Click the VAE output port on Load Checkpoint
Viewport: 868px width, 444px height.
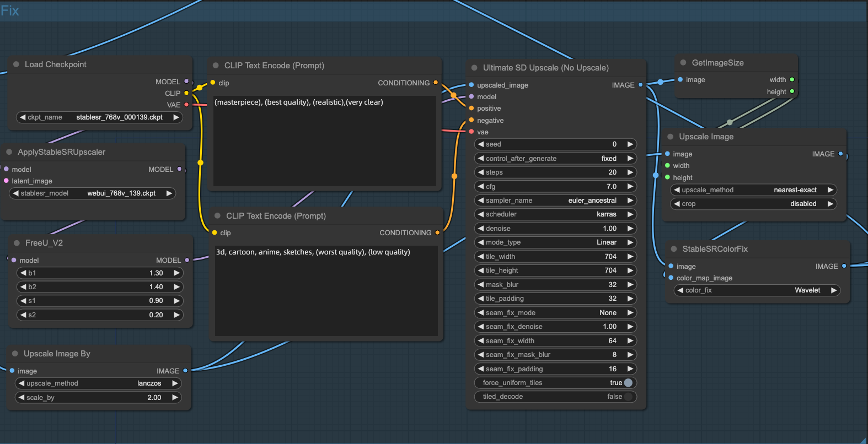(x=186, y=105)
